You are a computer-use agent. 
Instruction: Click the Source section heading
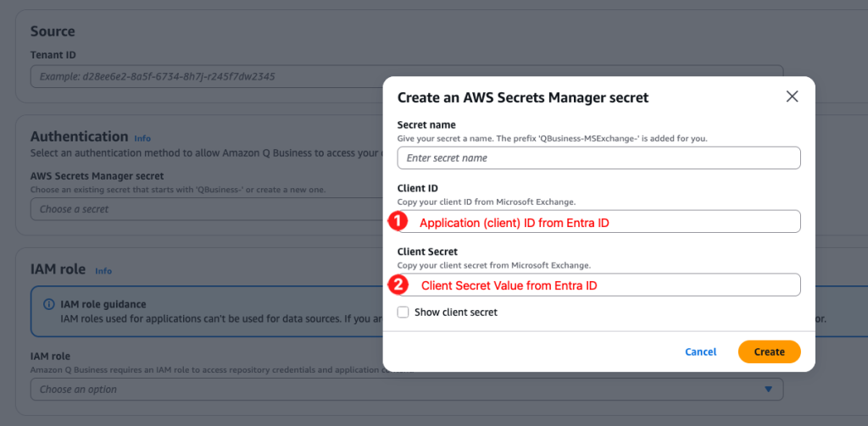click(53, 31)
